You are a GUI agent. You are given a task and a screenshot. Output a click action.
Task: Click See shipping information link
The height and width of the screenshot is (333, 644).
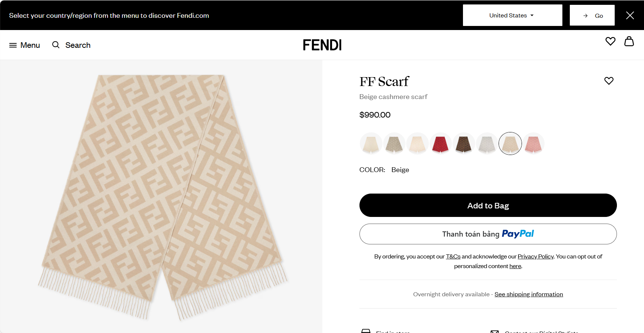(x=529, y=294)
